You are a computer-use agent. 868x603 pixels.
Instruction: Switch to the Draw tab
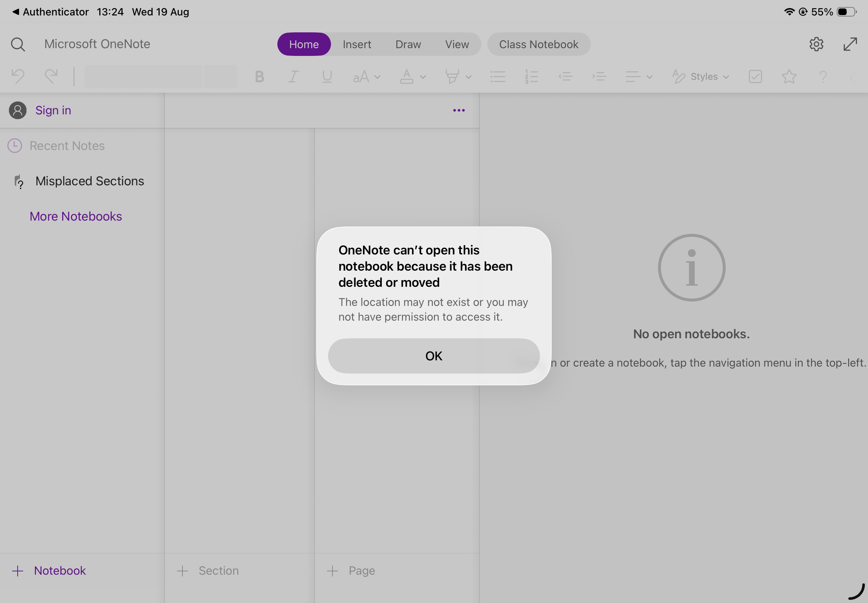pyautogui.click(x=408, y=44)
